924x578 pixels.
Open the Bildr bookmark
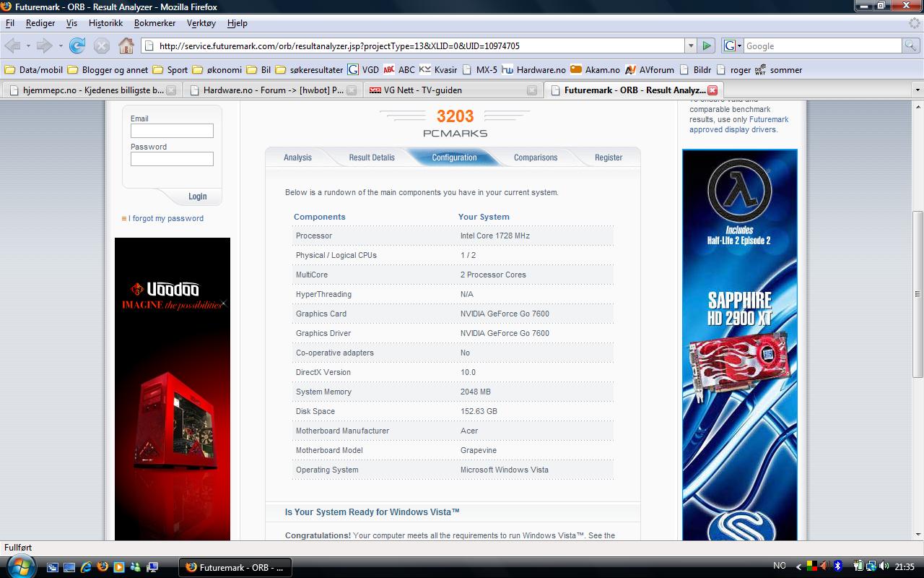coord(695,70)
